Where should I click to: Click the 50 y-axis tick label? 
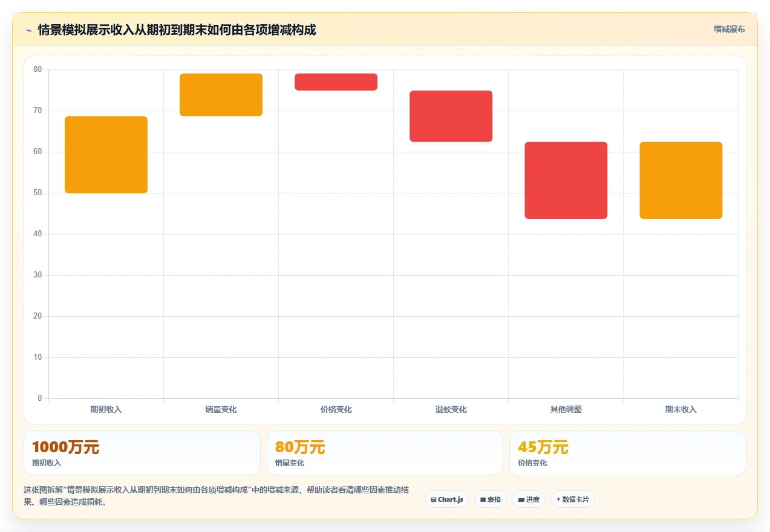pos(38,193)
